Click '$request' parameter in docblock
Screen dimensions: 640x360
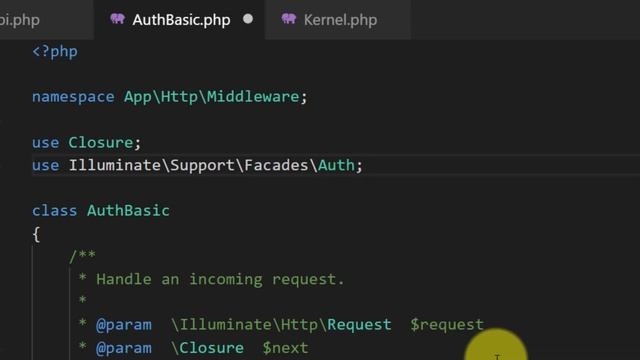coord(447,325)
